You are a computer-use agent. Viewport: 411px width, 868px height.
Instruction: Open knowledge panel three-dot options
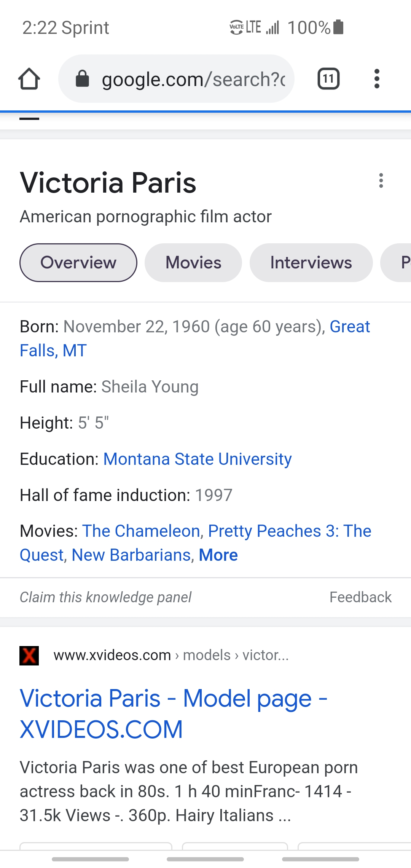click(x=381, y=180)
